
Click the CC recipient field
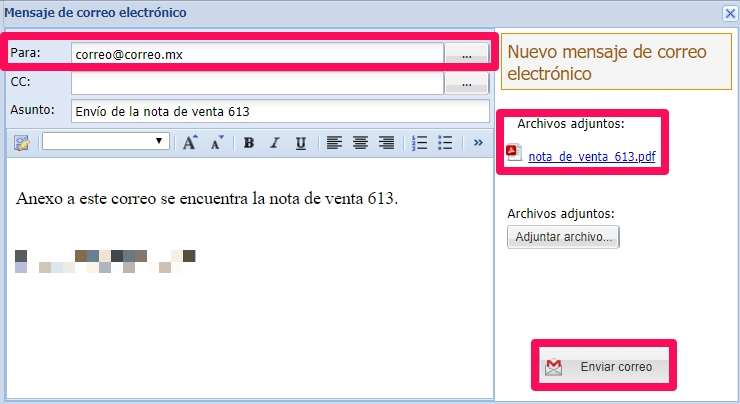tap(257, 83)
